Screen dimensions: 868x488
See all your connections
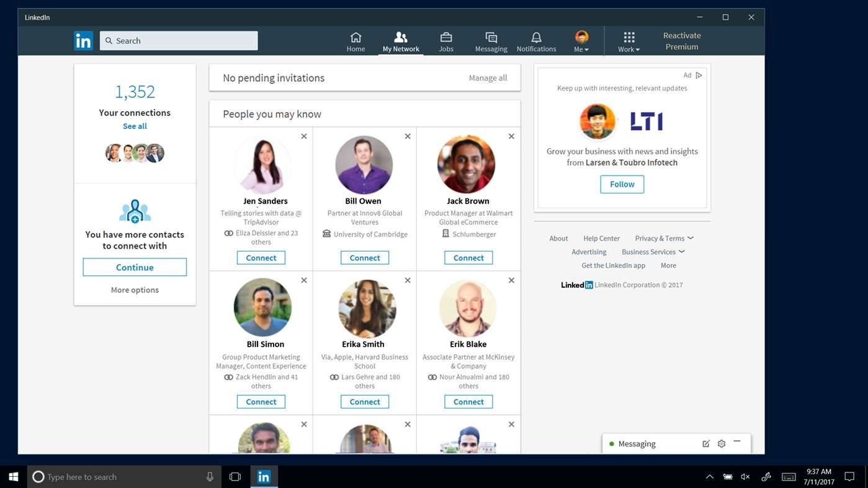tap(134, 126)
